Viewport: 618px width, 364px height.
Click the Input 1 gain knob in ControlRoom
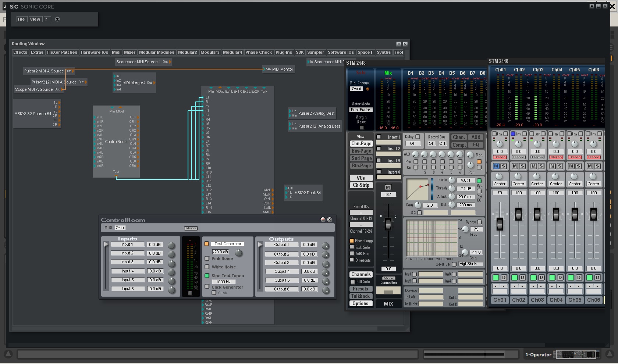click(x=171, y=245)
